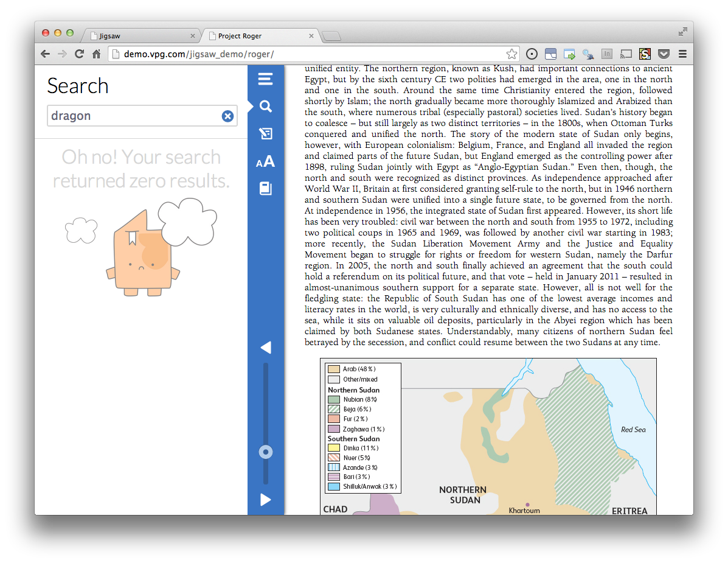This screenshot has height=563, width=728.
Task: Click the Google Cast extension icon
Action: [626, 54]
